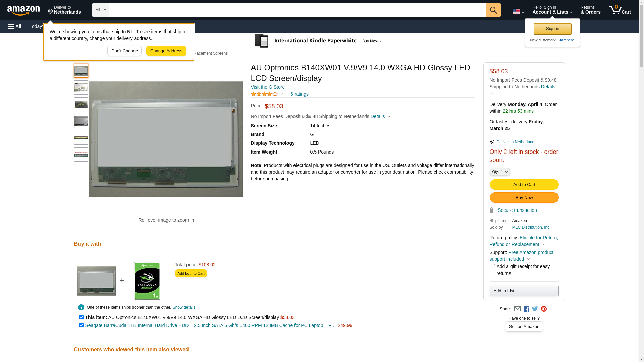This screenshot has height=362, width=644.
Task: Click the Amazon logo
Action: coord(23,10)
